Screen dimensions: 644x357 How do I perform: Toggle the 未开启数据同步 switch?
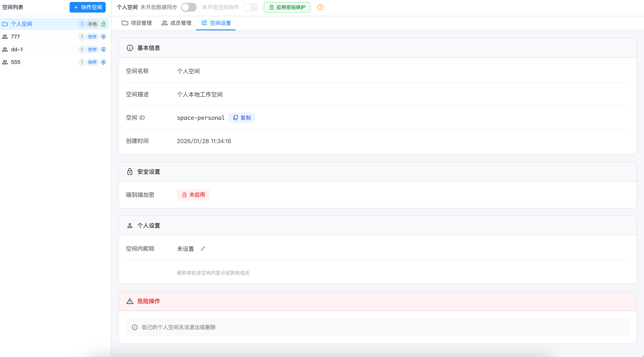coord(189,7)
